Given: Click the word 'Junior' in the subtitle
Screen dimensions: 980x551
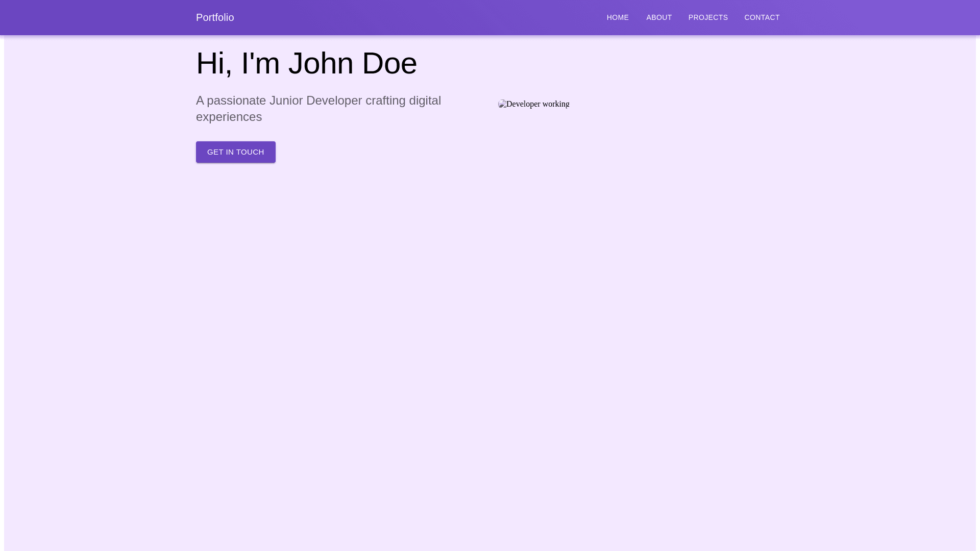Looking at the screenshot, I should [286, 101].
